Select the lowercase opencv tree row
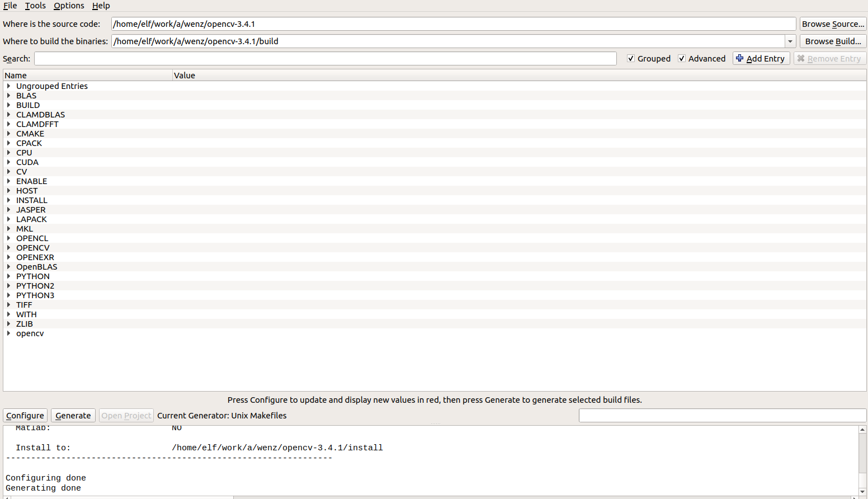This screenshot has height=499, width=868. point(435,333)
